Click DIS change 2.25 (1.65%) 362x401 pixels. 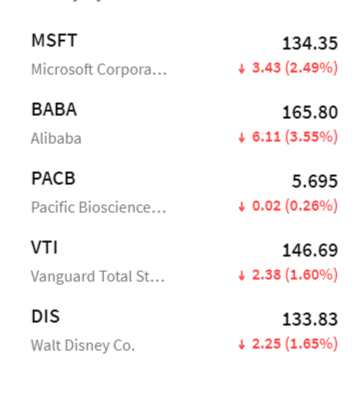295,344
